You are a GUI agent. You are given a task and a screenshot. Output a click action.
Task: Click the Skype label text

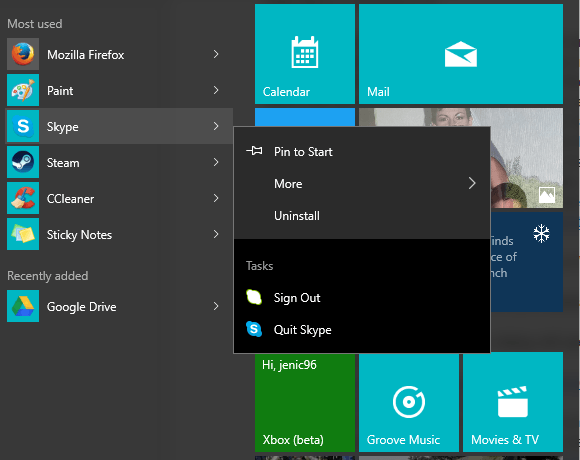pos(63,127)
